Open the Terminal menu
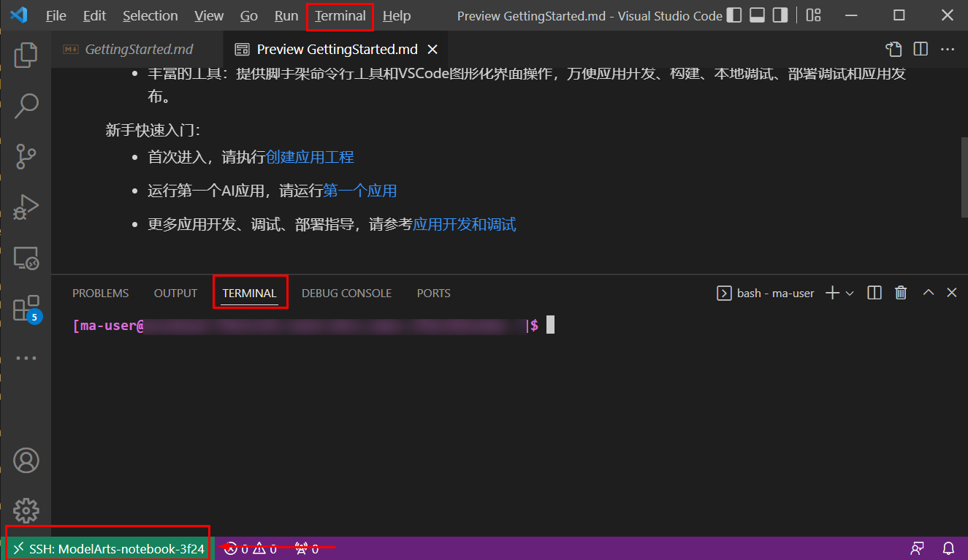968x560 pixels. click(x=340, y=15)
